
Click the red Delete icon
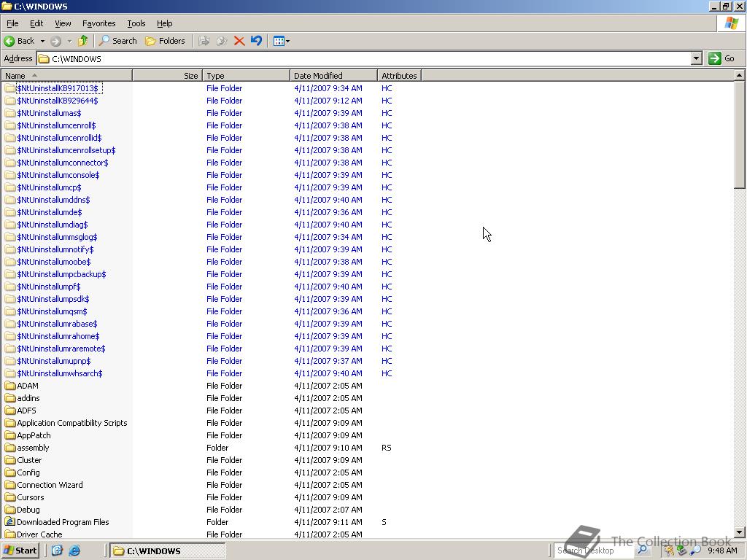239,41
